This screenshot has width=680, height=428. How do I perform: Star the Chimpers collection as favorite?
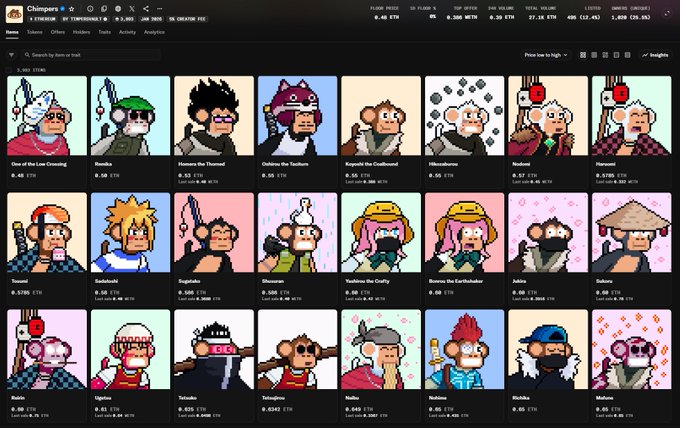(72, 9)
